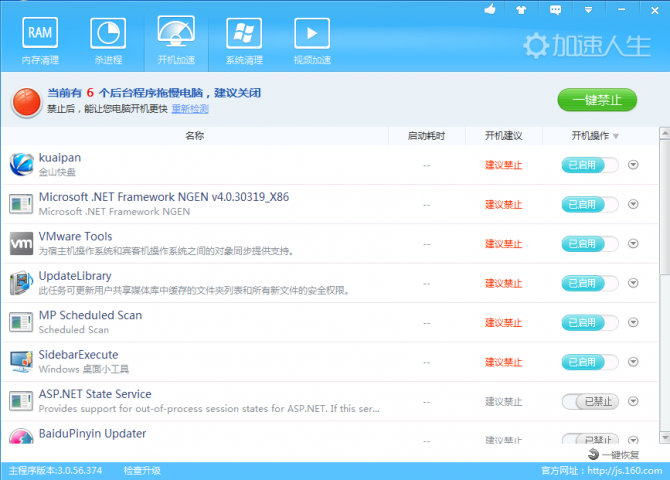The image size is (670, 480).
Task: Click the thumbs-up like icon in title bar
Action: coord(491,9)
